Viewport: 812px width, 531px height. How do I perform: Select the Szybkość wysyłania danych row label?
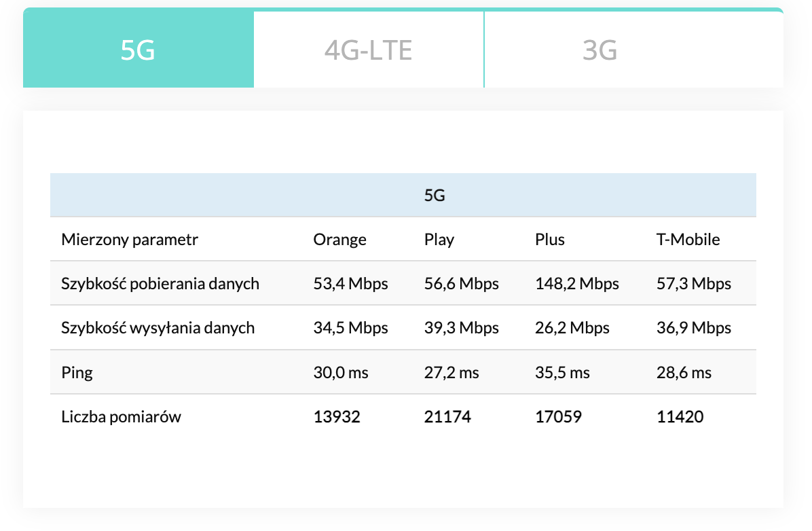click(158, 328)
